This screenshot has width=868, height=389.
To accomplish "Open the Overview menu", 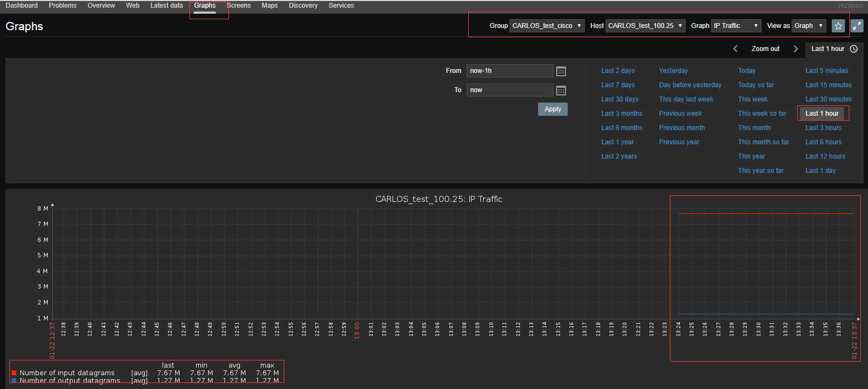I will pos(101,5).
